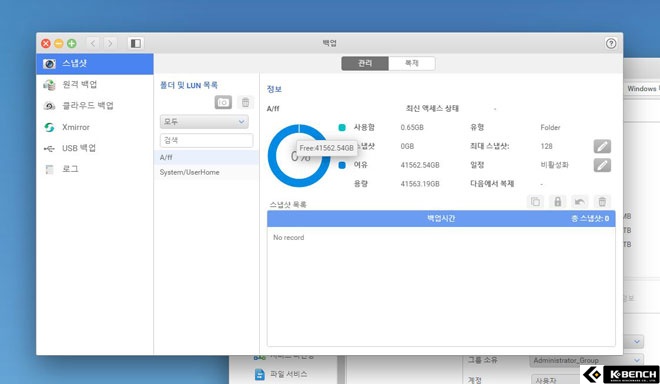
Task: Click the 검색 search field
Action: (206, 140)
